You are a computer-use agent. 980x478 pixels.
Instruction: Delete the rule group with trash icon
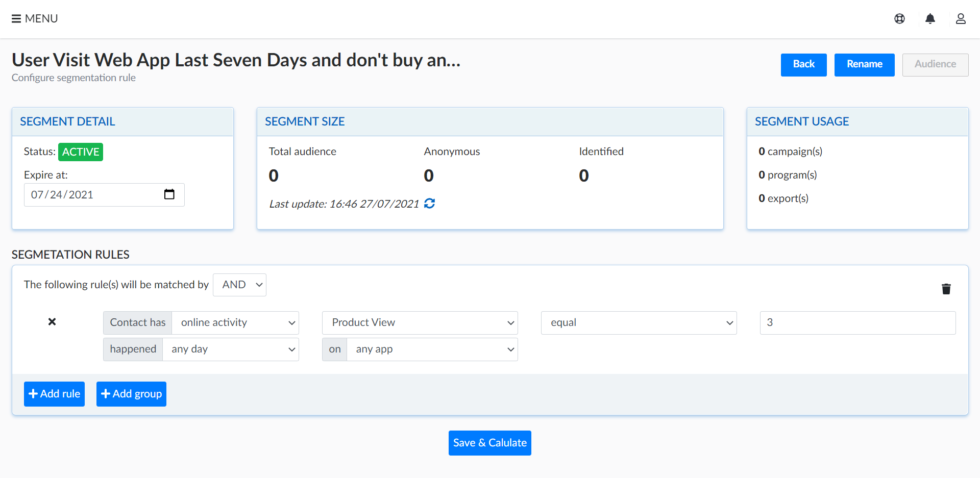946,289
